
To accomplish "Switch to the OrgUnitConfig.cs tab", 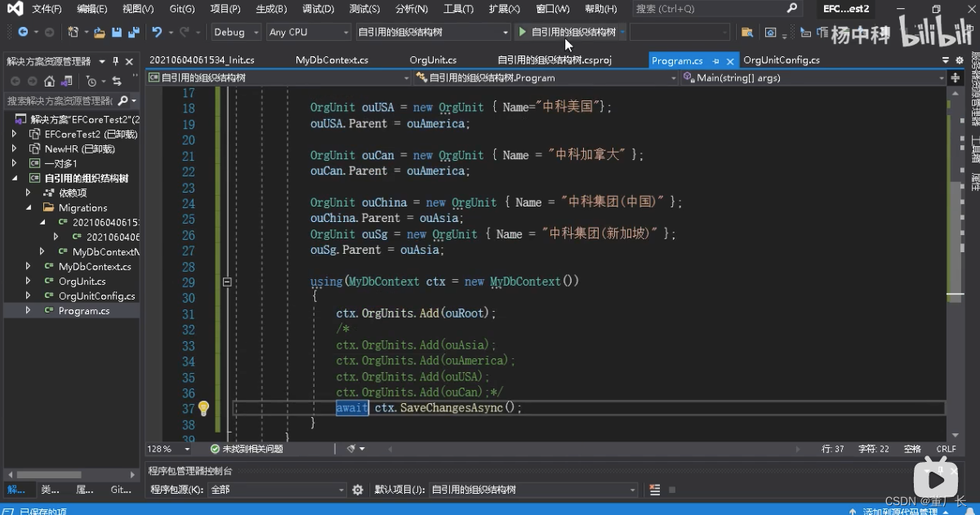I will pyautogui.click(x=782, y=60).
